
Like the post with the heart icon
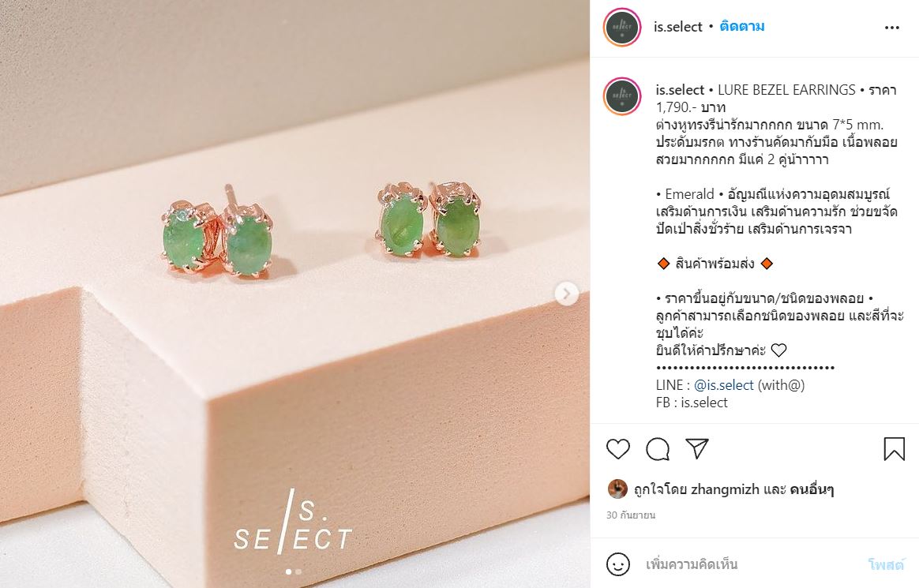617,449
